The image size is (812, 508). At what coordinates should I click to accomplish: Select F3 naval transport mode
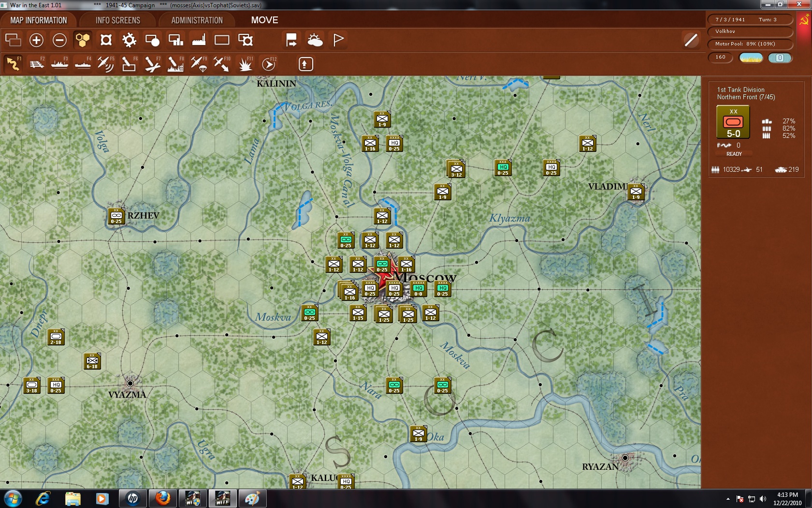click(x=59, y=64)
